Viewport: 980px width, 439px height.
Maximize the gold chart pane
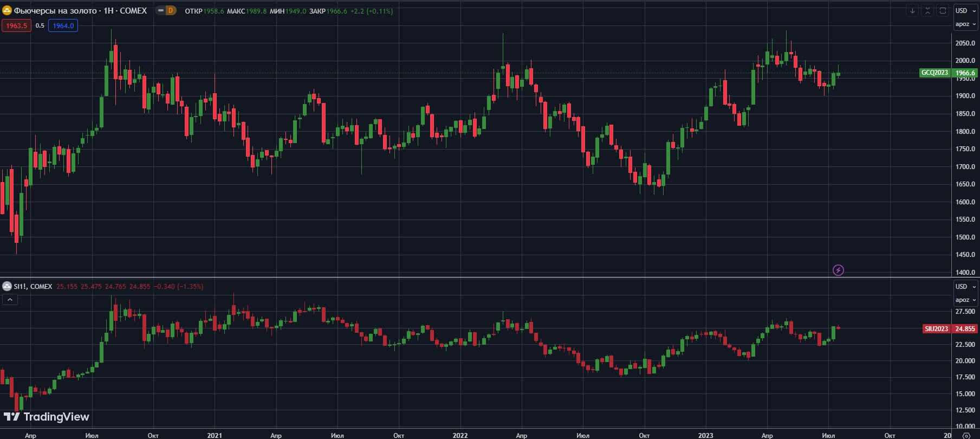point(943,11)
